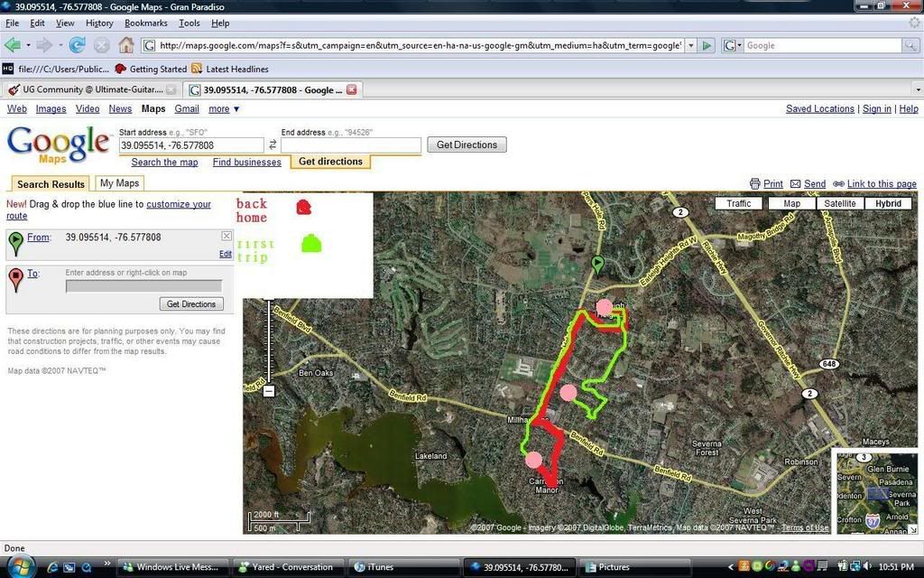Swap start and end addresses
Screen dimensions: 924x578
point(273,144)
